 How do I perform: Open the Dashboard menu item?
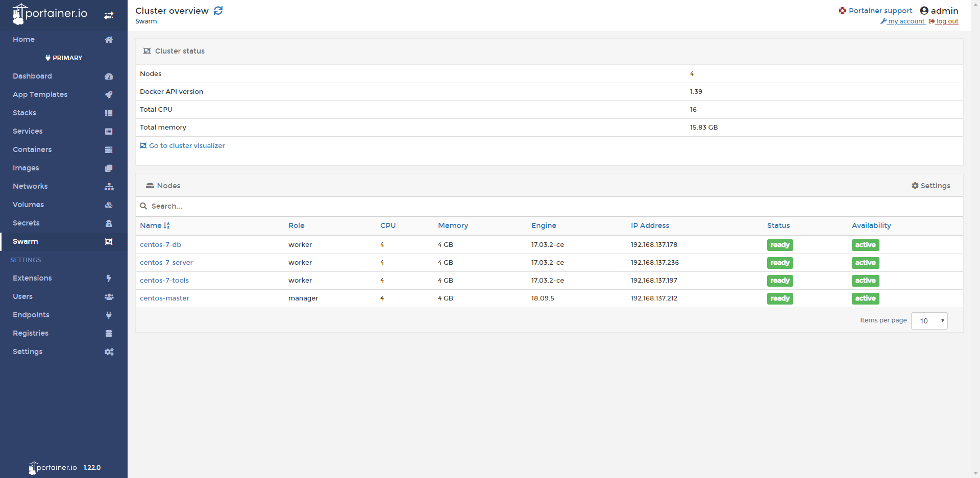point(32,76)
